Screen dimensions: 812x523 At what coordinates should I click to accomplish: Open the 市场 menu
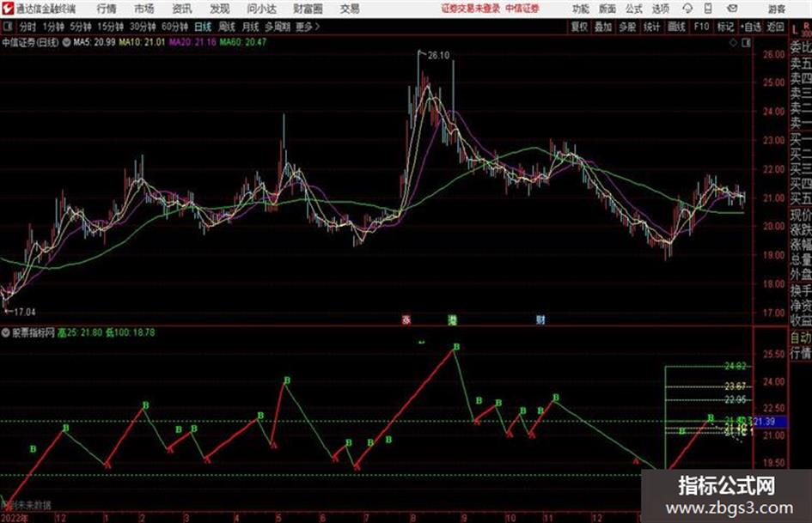tap(144, 9)
